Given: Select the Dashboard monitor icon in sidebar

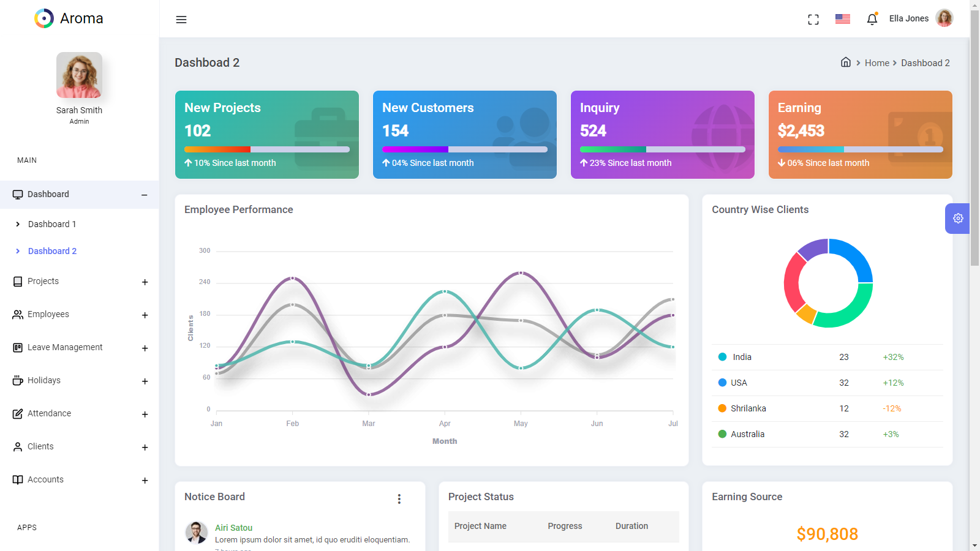Looking at the screenshot, I should click(x=17, y=194).
